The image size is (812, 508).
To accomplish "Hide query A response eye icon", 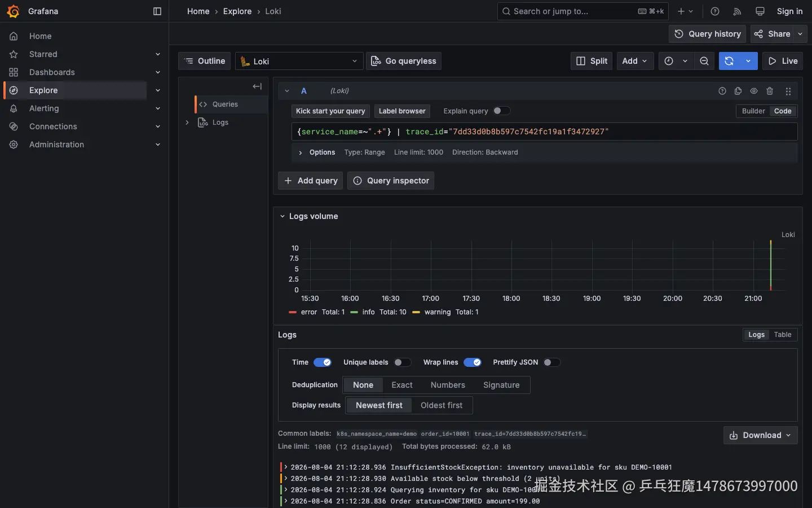I will (754, 91).
